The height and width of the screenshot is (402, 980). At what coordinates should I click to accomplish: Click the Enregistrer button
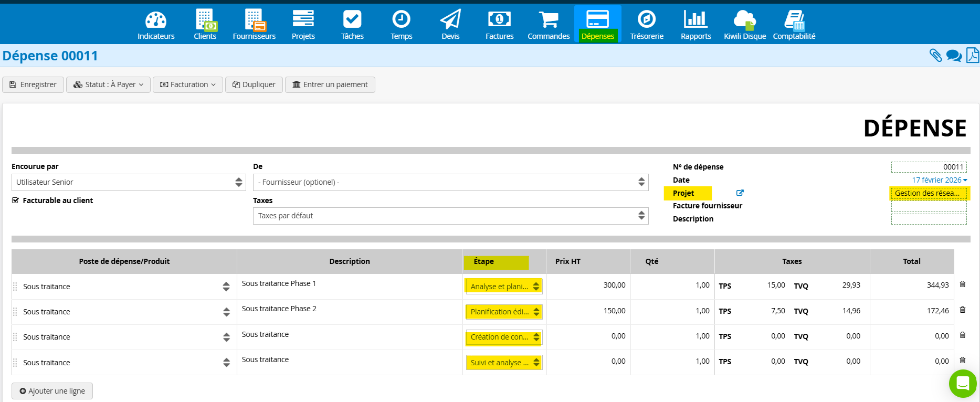33,84
